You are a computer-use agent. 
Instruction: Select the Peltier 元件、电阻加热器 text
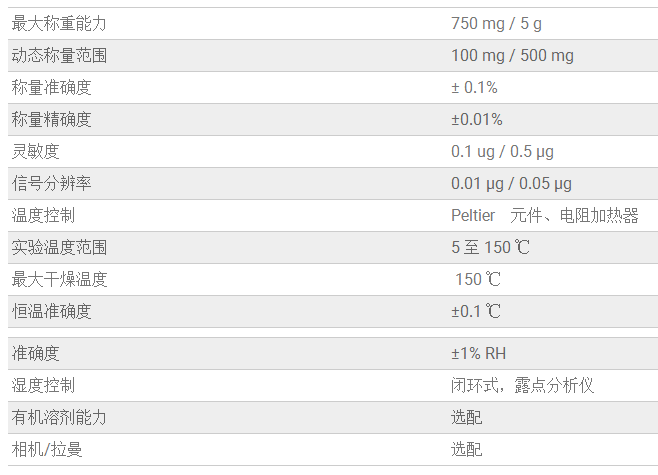pos(544,215)
